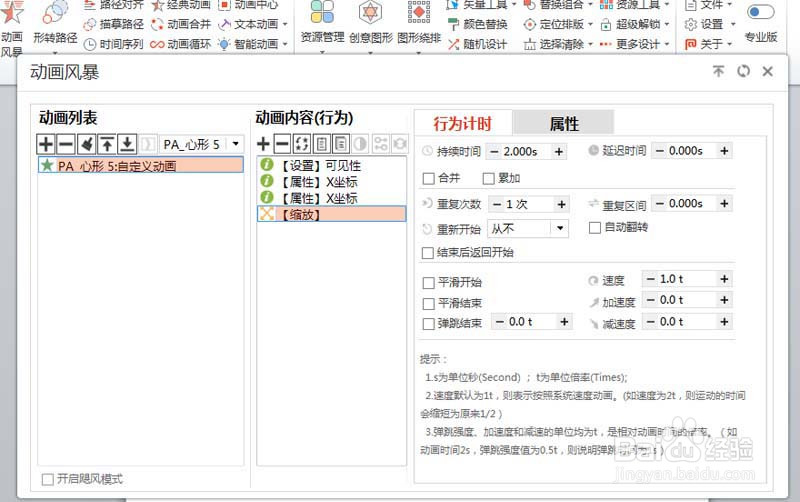Click 动画循环 in the ribbon

click(181, 44)
